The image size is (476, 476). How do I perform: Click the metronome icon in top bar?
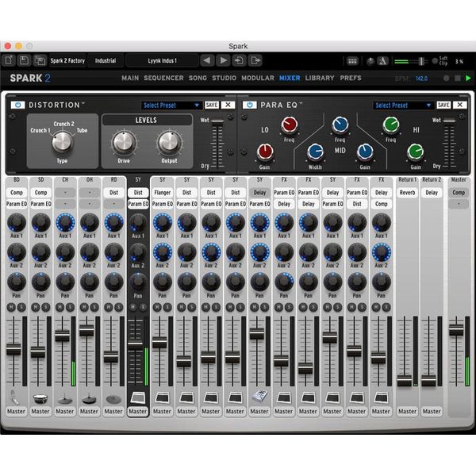(x=383, y=61)
